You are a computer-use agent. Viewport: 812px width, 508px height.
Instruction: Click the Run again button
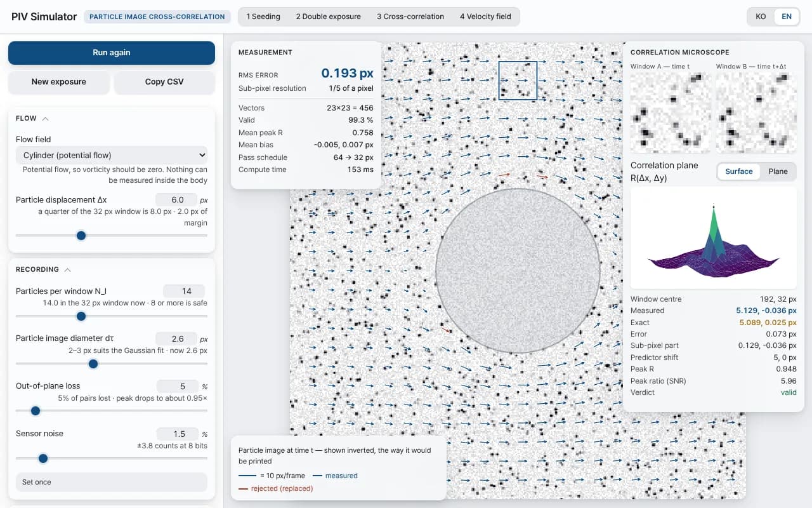pyautogui.click(x=112, y=53)
